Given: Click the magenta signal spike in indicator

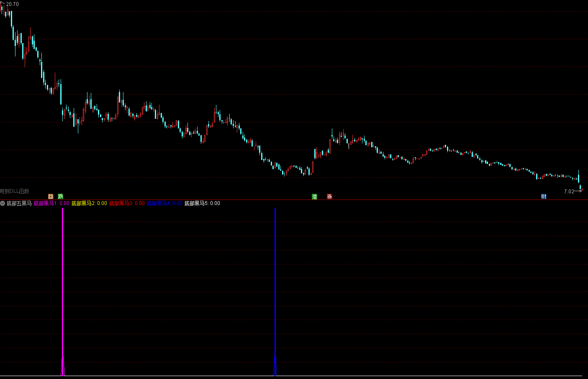Looking at the screenshot, I should [63, 292].
